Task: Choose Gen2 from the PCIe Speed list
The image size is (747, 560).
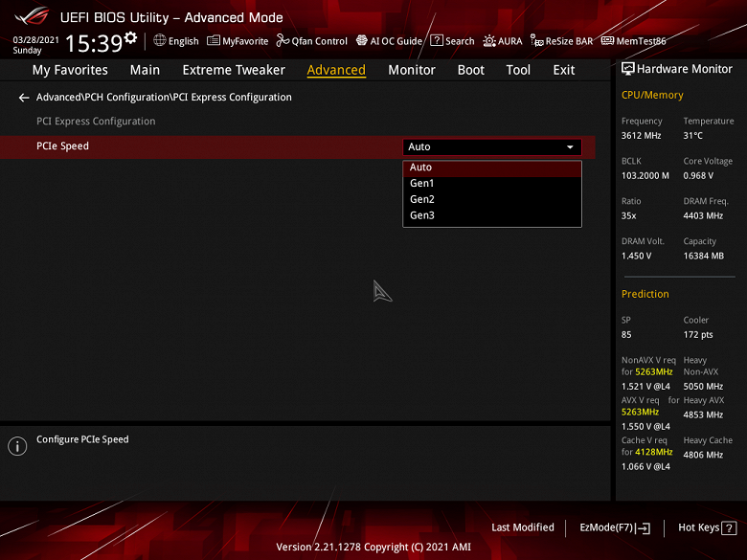Action: [x=492, y=199]
